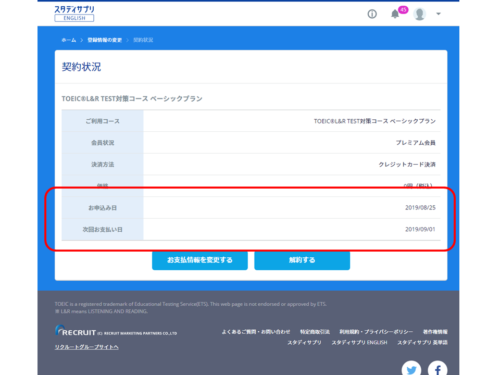The width and height of the screenshot is (500, 375).
Task: Click the Twitter share icon
Action: [x=411, y=368]
